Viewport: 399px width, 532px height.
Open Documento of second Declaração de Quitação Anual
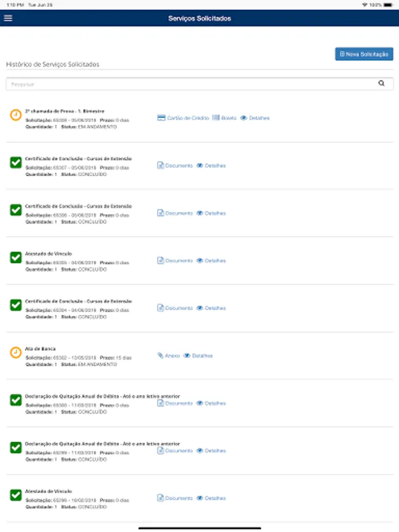[175, 450]
